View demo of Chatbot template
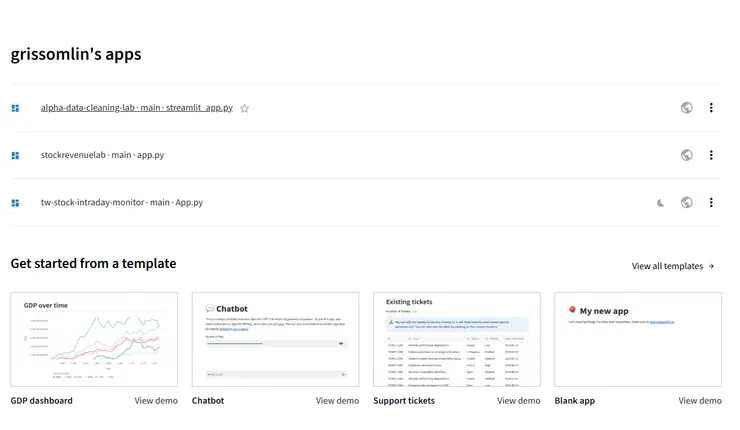Screen dimensions: 740x430 coord(337,400)
